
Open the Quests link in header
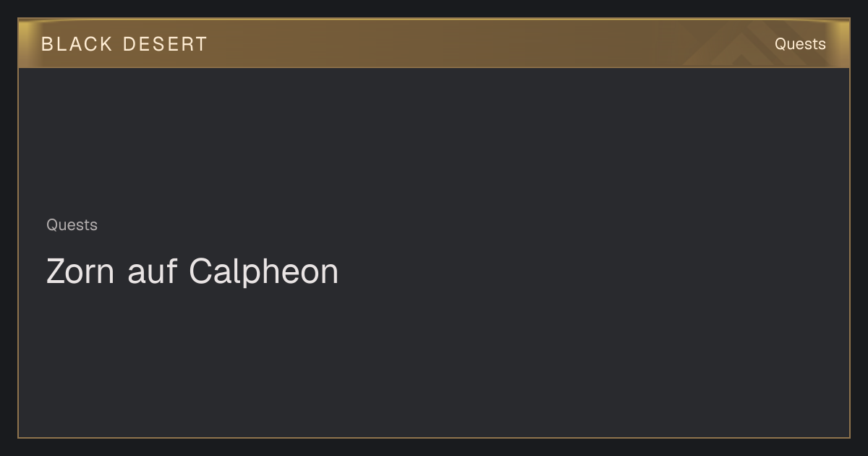pos(800,44)
